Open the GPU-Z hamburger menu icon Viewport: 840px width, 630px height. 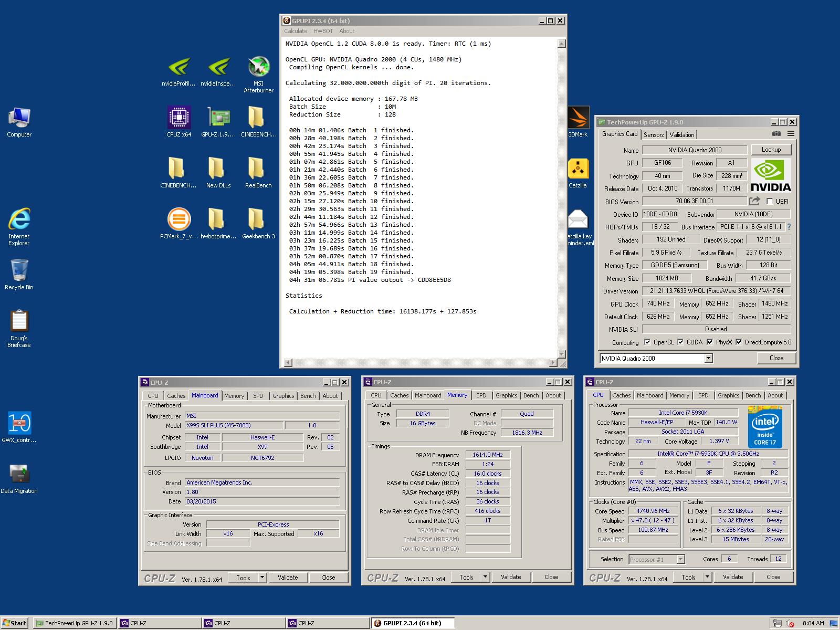(791, 134)
